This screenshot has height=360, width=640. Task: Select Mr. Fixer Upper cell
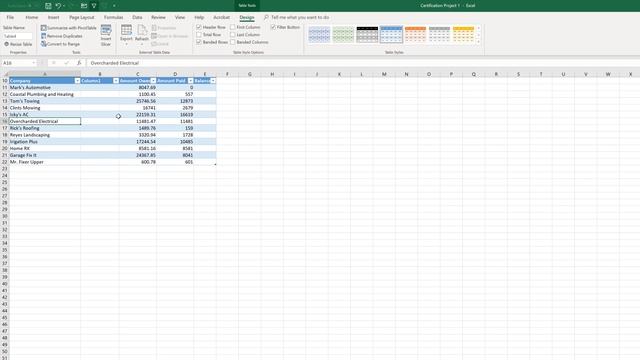click(45, 162)
